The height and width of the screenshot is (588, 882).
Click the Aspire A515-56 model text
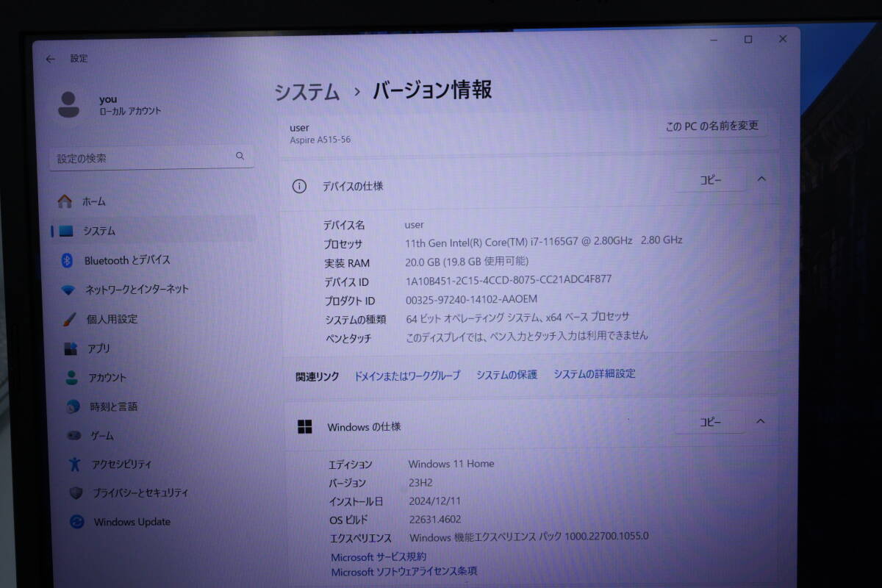320,140
